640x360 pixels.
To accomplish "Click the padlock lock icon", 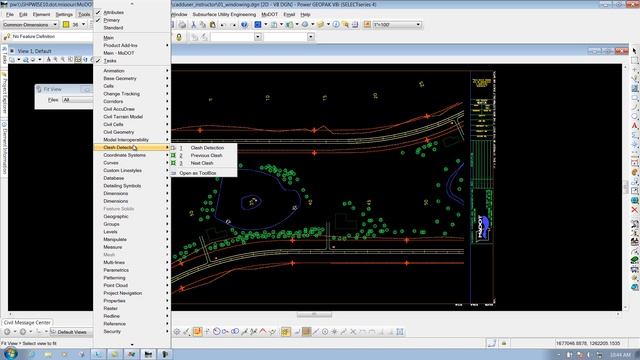I will [179, 37].
